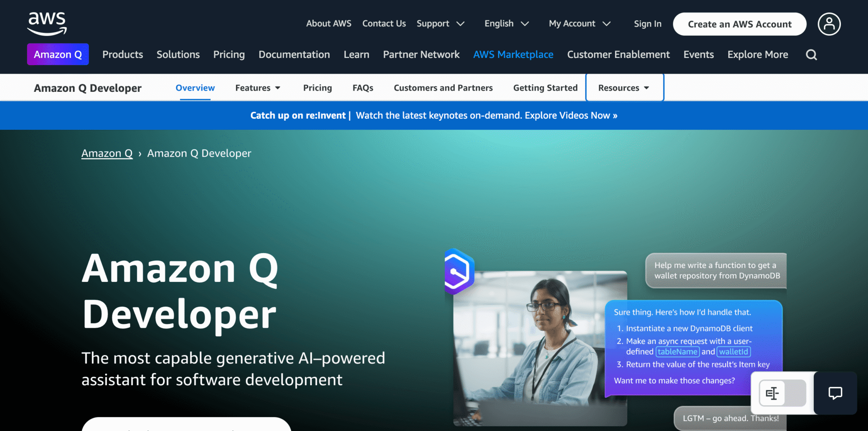Select Products in the top menu
868x431 pixels.
pos(122,54)
